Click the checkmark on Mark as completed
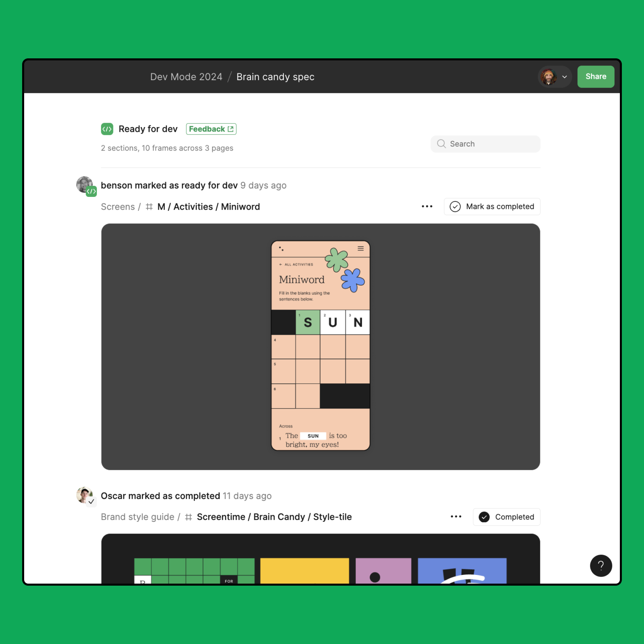The height and width of the screenshot is (644, 644). [x=455, y=206]
